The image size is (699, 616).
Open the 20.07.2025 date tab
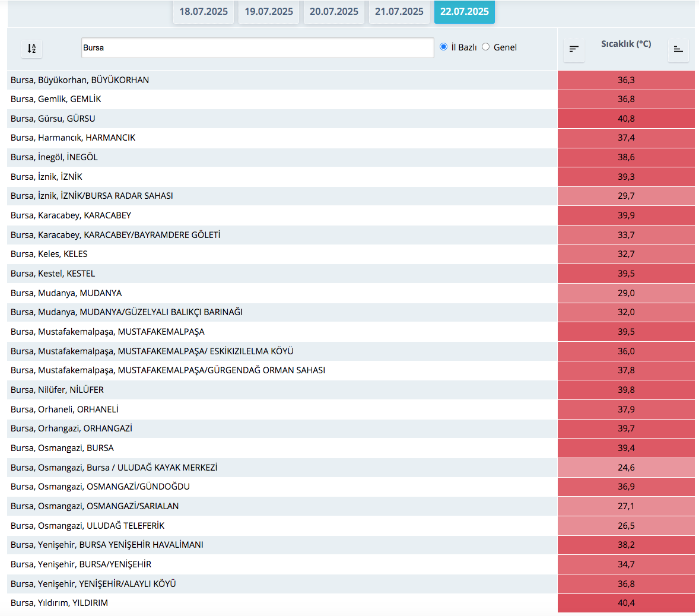[334, 12]
